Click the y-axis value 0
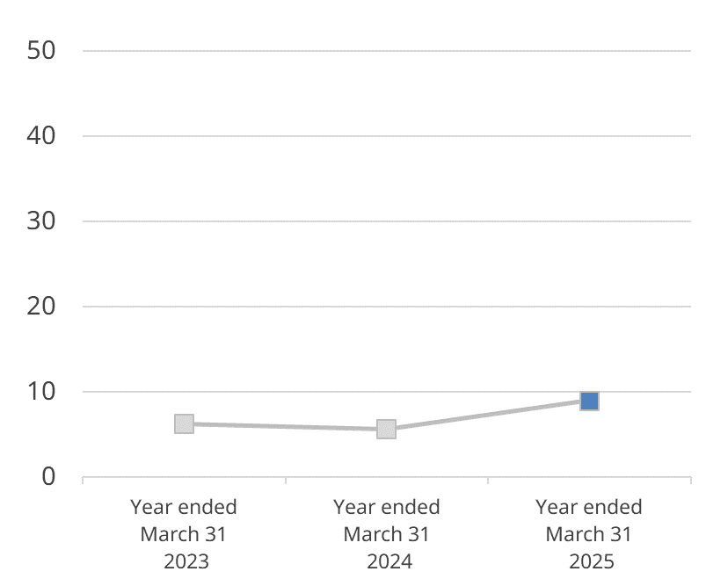The width and height of the screenshot is (728, 586). pos(48,476)
